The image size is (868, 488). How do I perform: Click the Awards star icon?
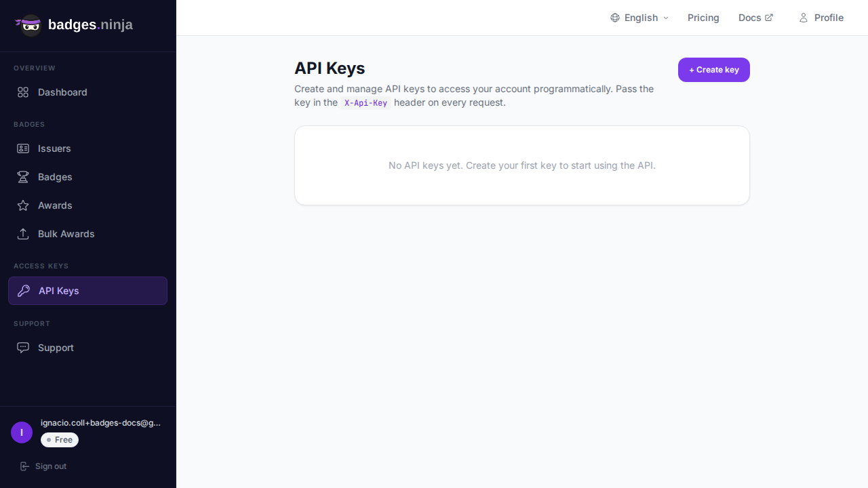tap(23, 205)
